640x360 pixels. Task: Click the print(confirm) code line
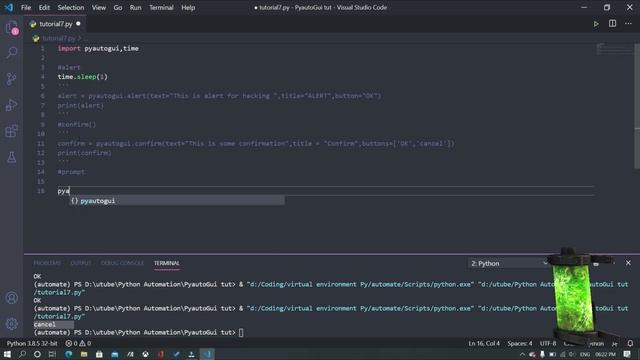(84, 153)
